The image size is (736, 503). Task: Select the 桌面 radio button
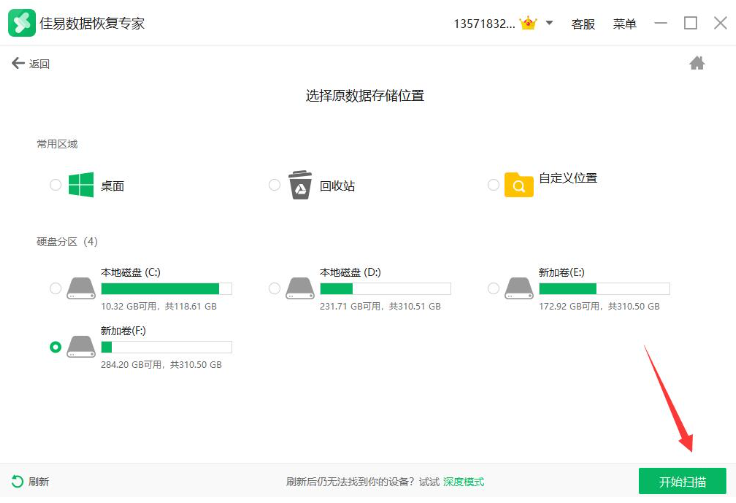pos(55,185)
